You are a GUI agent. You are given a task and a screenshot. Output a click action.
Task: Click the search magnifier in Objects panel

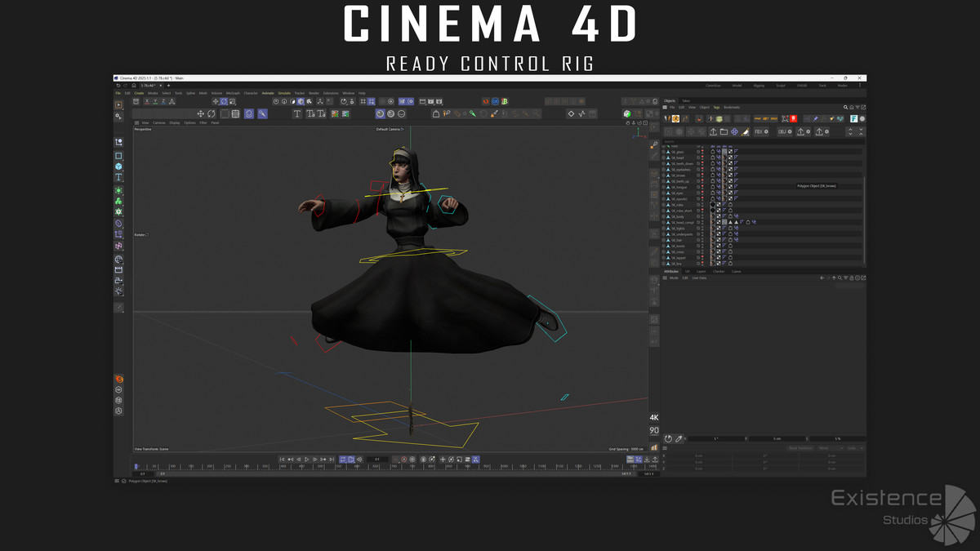[x=846, y=107]
